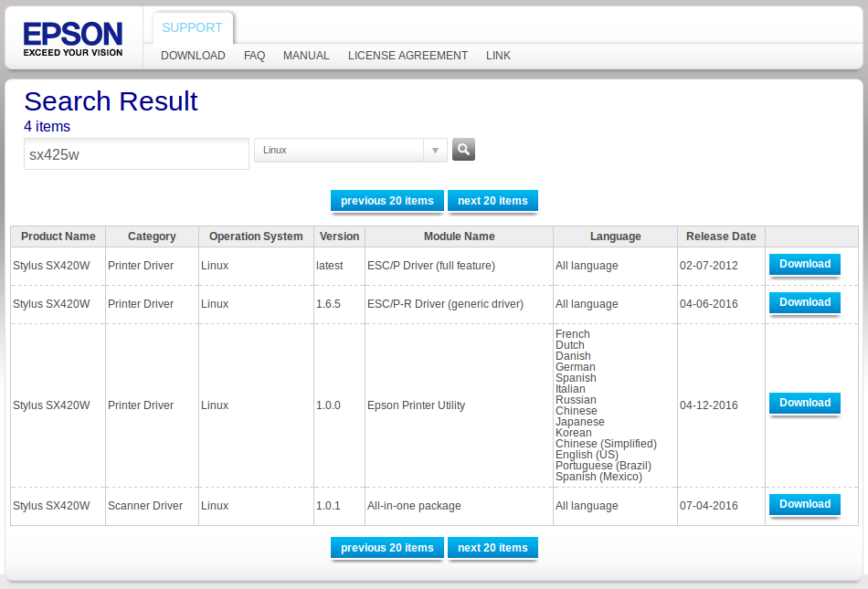Click 'Japanese' in language list

tap(579, 422)
